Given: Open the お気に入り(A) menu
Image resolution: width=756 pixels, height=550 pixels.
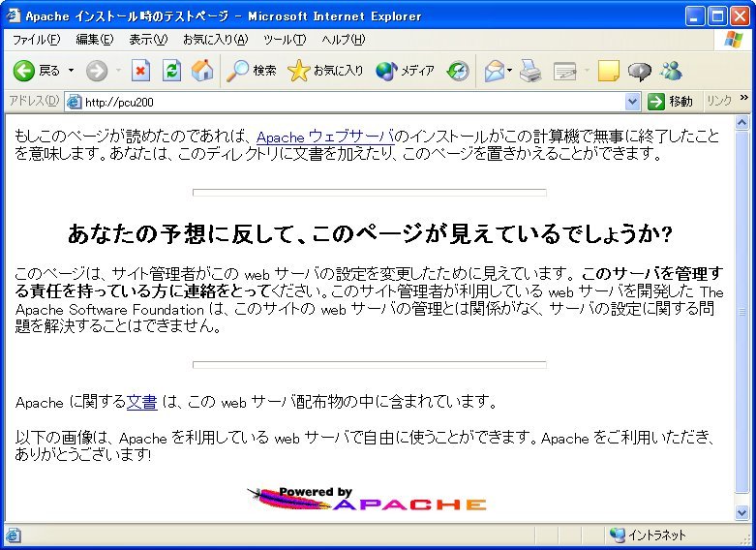Looking at the screenshot, I should [216, 40].
